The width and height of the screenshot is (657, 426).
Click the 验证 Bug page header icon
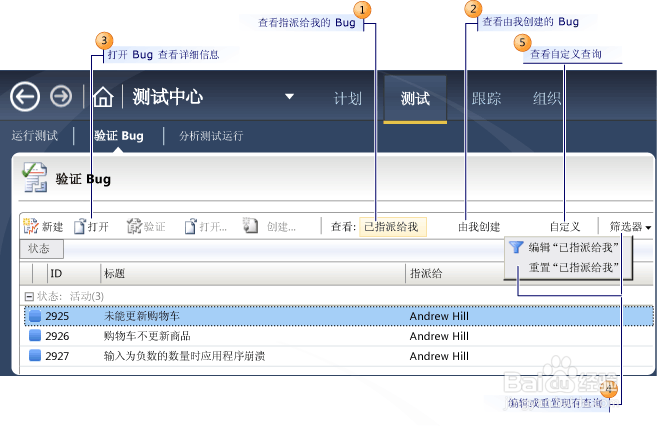click(x=35, y=177)
